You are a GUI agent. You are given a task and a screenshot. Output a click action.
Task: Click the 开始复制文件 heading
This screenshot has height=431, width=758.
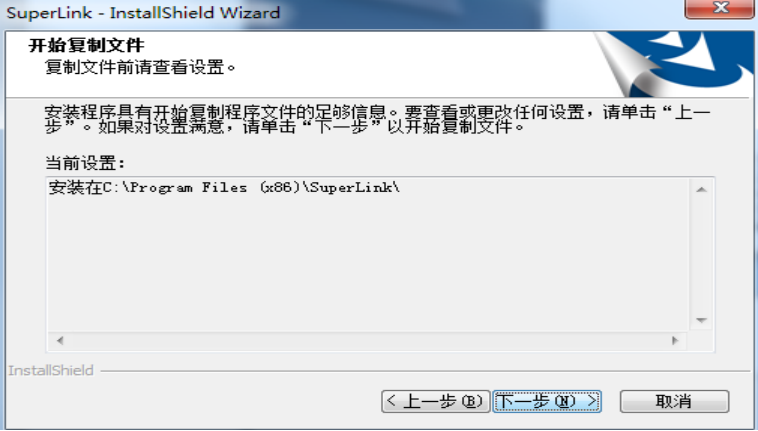coord(87,45)
